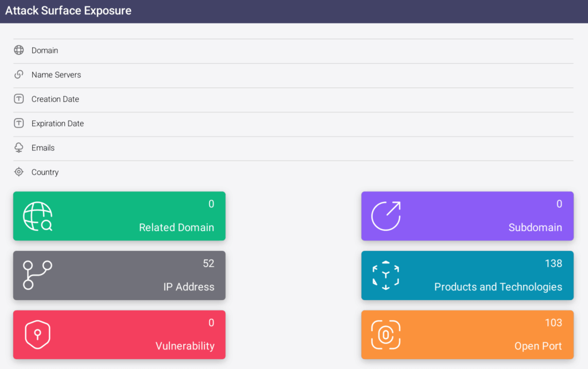This screenshot has width=588, height=369.
Task: Click the globe icon beside Domain
Action: coord(19,51)
